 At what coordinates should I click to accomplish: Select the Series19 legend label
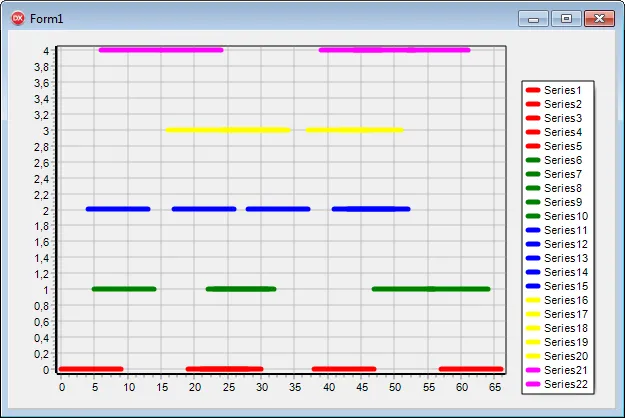point(566,342)
